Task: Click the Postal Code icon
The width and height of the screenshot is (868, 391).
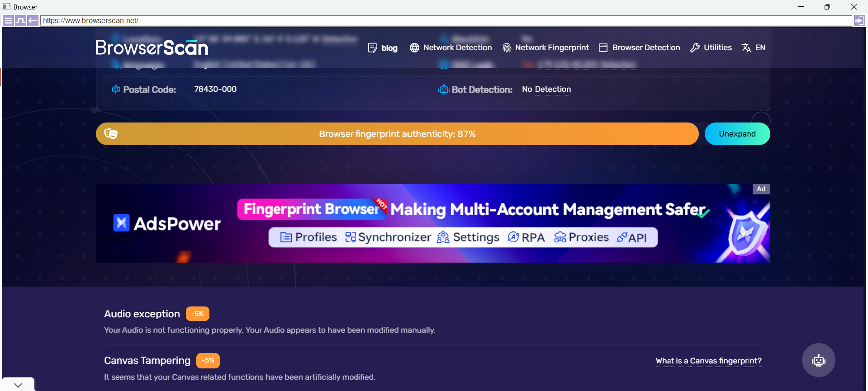Action: tap(116, 90)
